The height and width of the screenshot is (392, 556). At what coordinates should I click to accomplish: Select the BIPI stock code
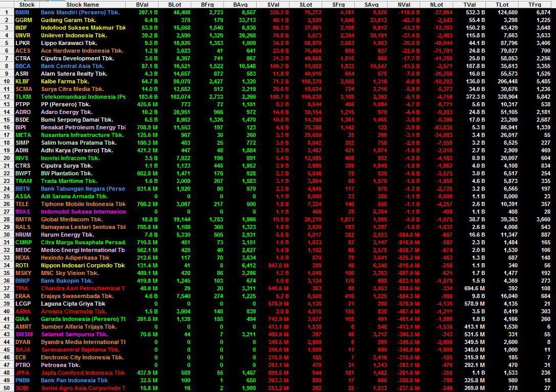[20, 128]
